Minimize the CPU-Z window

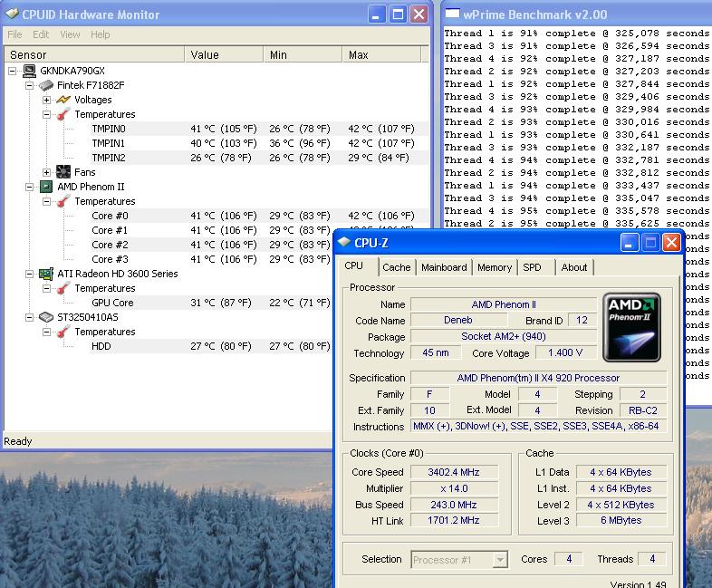click(x=630, y=243)
